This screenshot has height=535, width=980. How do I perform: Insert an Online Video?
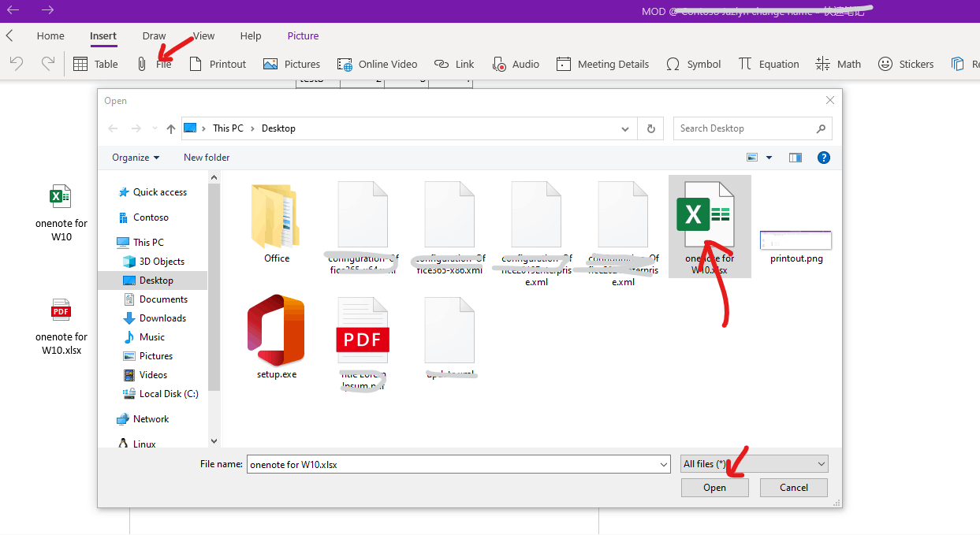377,64
